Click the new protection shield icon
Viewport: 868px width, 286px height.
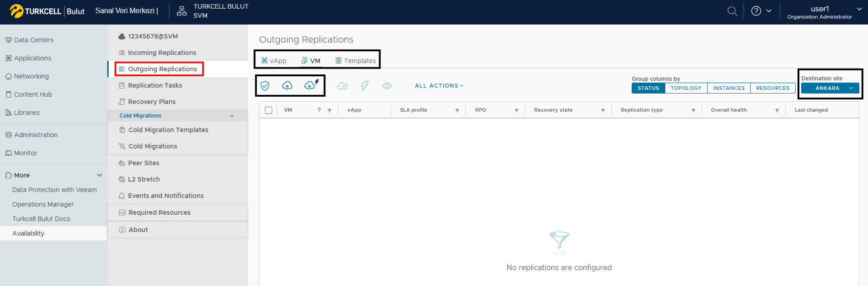[265, 85]
